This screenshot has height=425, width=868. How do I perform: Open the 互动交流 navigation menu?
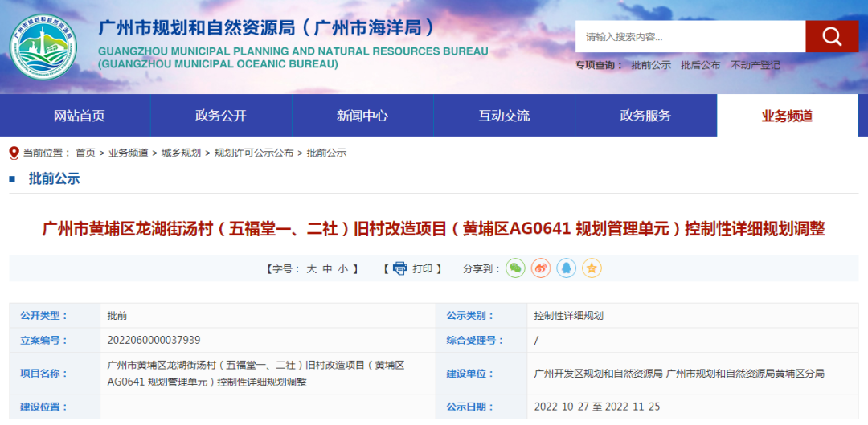point(504,116)
